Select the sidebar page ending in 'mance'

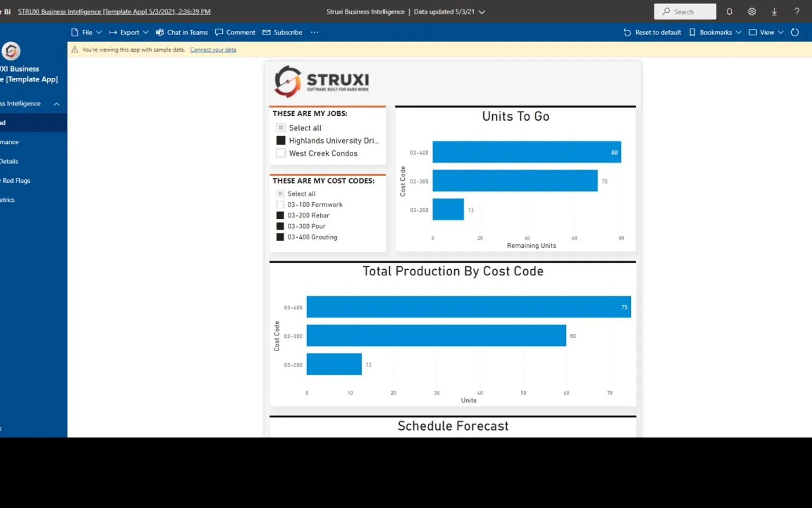(x=10, y=142)
